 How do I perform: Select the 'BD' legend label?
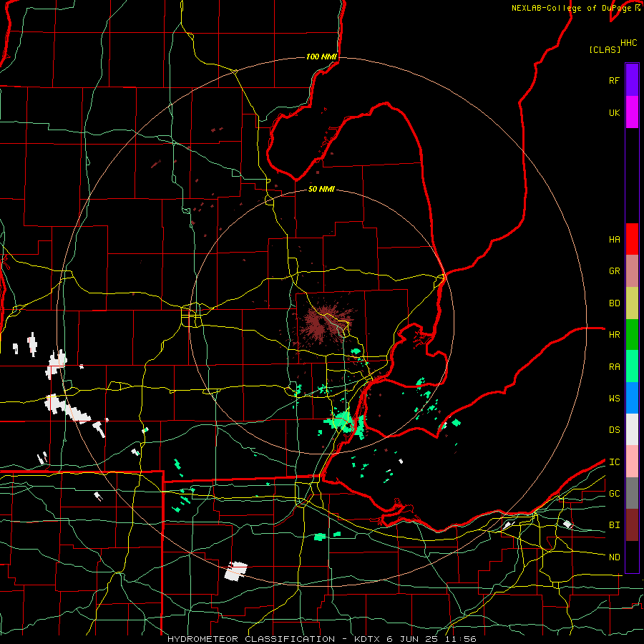click(x=614, y=303)
